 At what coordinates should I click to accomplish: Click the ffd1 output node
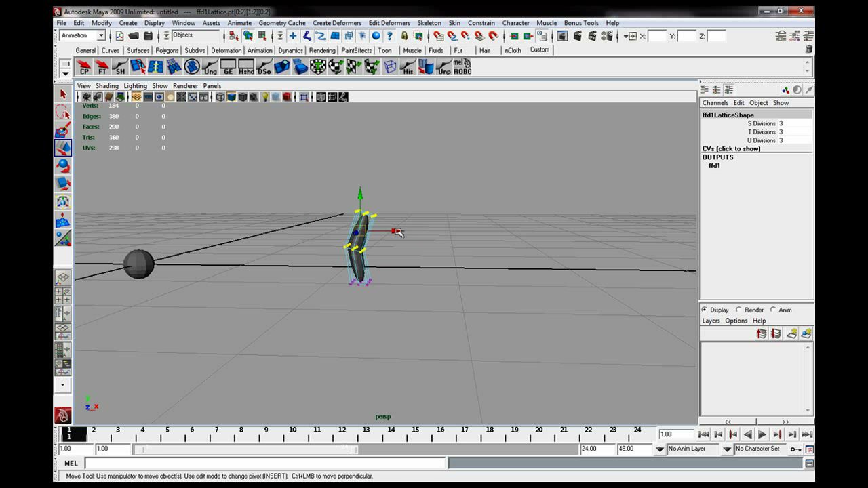714,165
